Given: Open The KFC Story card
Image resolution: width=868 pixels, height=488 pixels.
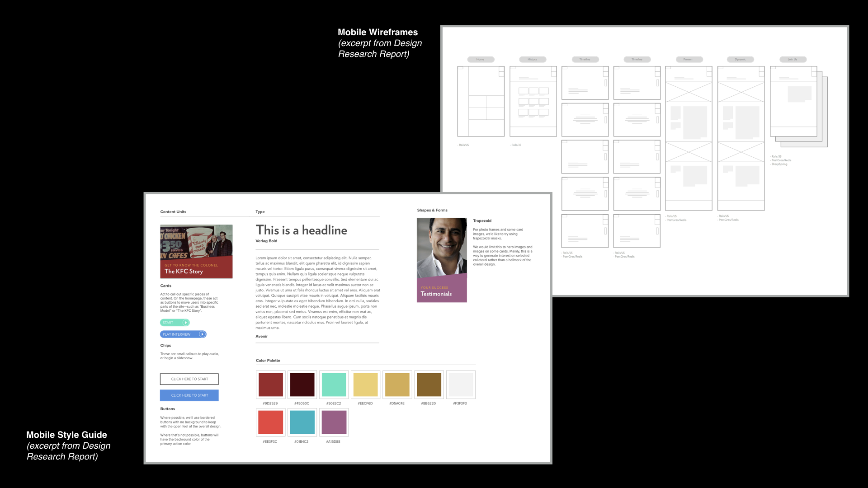Looking at the screenshot, I should (x=197, y=251).
